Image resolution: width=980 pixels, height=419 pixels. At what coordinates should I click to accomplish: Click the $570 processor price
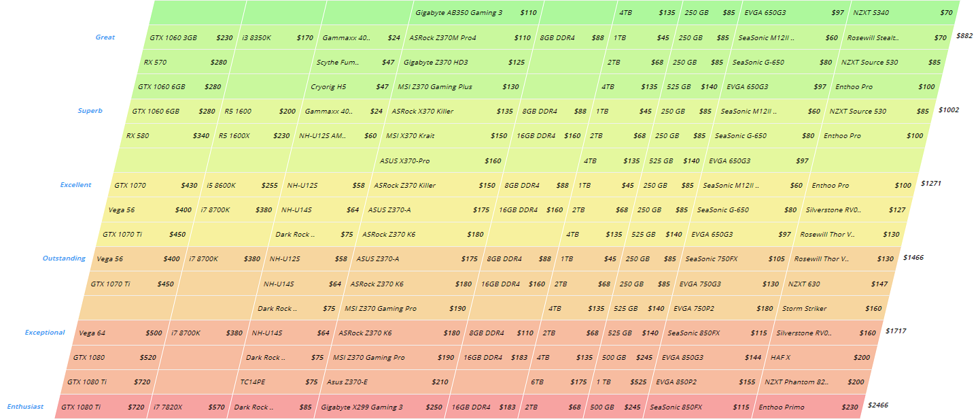216,407
